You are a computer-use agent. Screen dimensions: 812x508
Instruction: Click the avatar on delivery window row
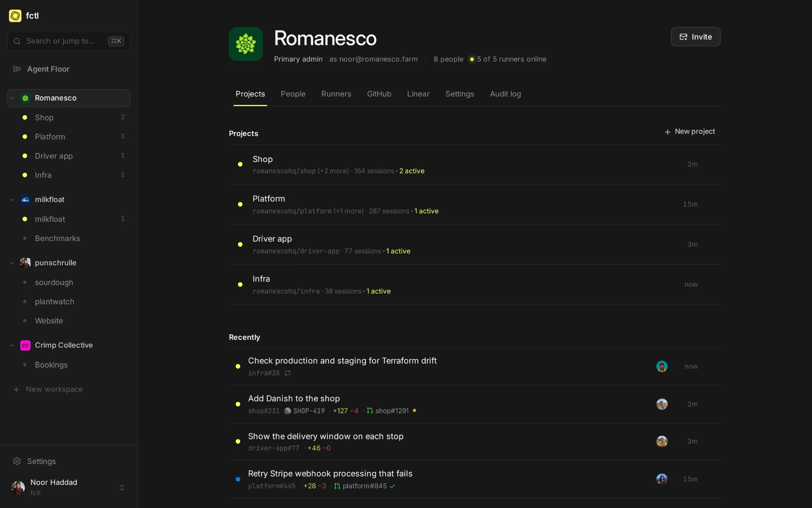click(662, 441)
